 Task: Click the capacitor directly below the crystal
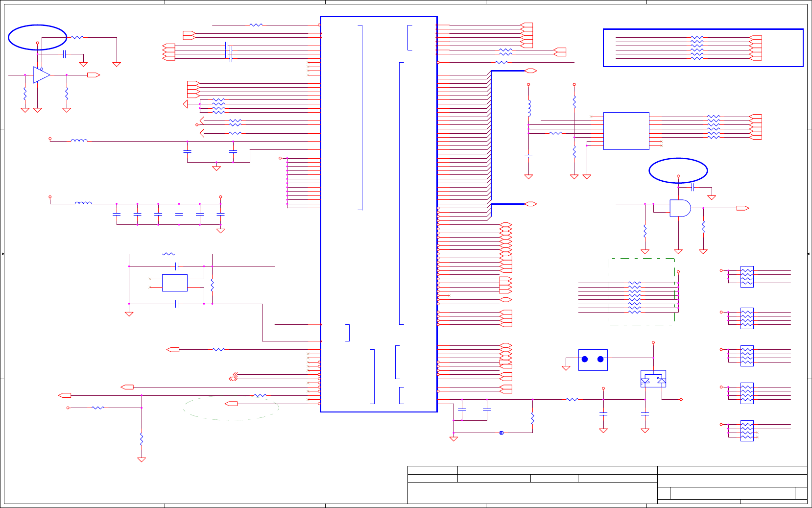[177, 304]
